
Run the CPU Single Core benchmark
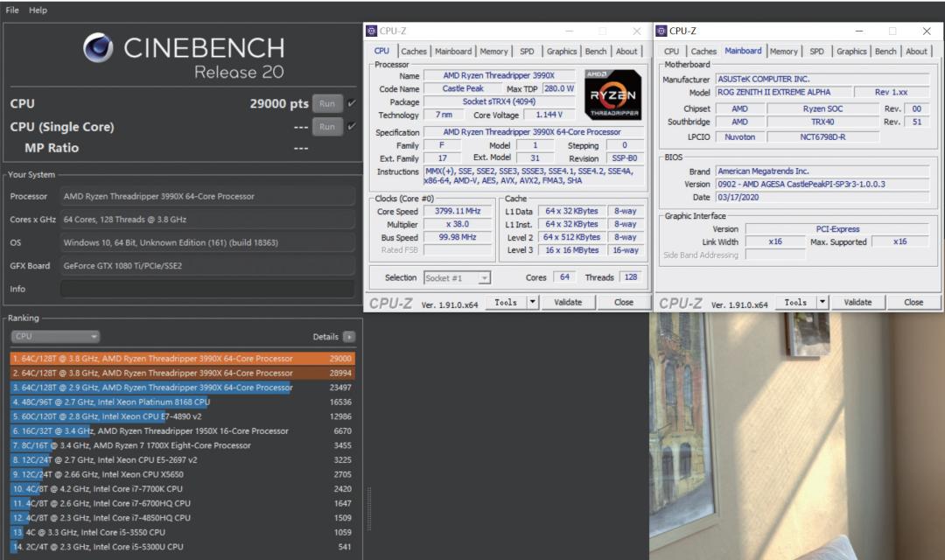[326, 127]
